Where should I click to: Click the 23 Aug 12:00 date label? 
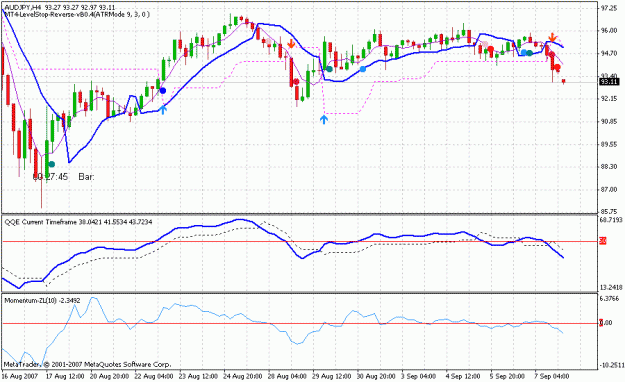click(199, 376)
